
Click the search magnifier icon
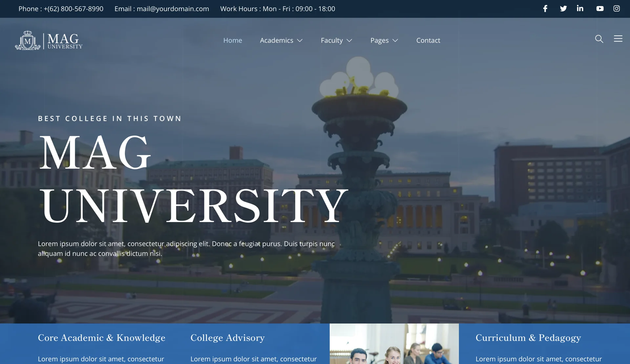tap(599, 39)
